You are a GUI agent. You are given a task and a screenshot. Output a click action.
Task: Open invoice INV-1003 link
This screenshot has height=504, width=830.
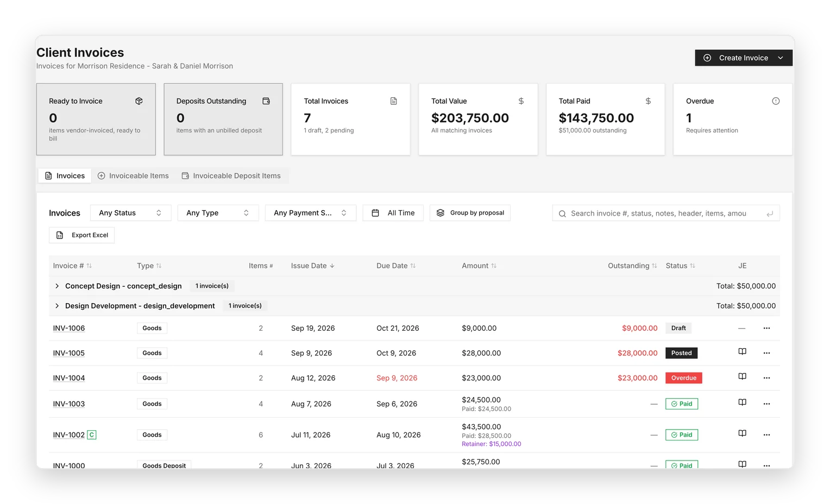69,404
